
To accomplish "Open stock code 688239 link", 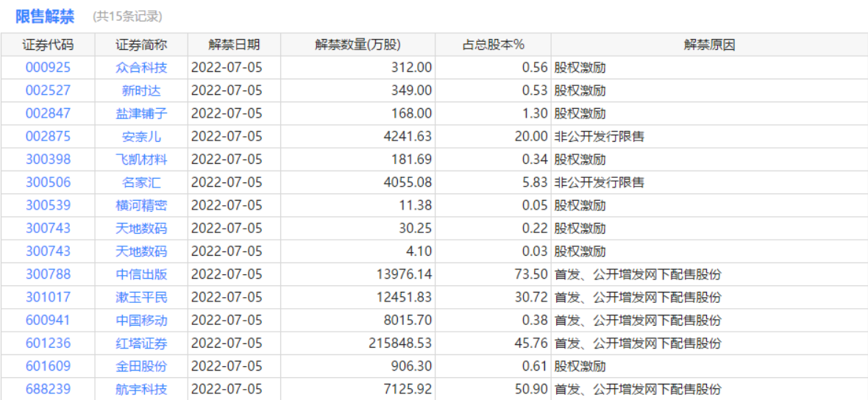I will (x=48, y=390).
